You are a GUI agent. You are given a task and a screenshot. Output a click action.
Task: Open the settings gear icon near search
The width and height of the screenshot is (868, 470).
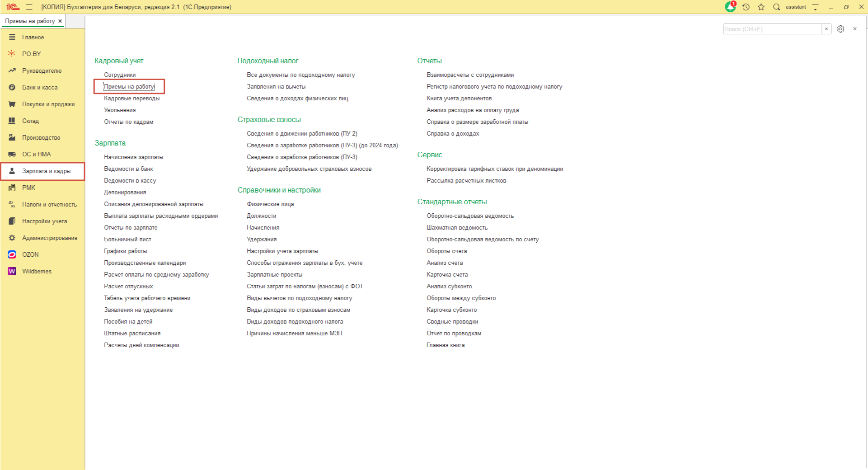coord(840,29)
